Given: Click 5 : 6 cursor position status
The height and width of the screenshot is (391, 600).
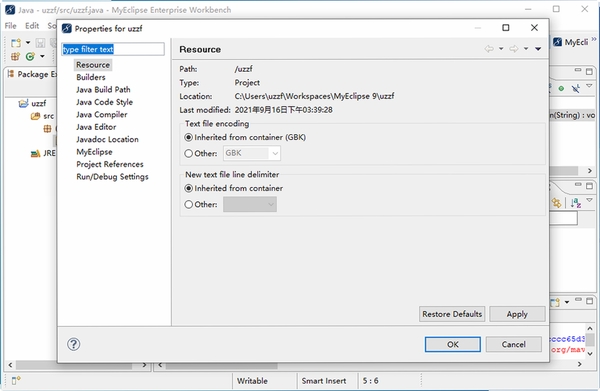Looking at the screenshot, I should (370, 381).
